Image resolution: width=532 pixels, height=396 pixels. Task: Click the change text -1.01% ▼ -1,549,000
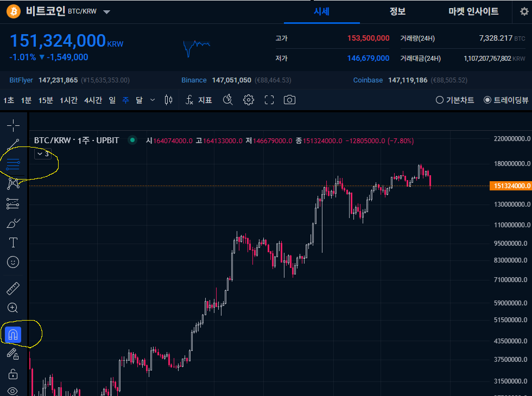[x=49, y=57]
